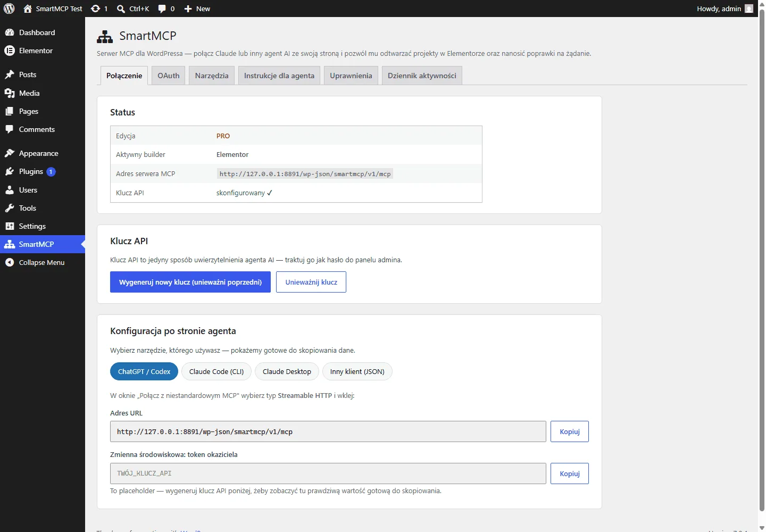Choose the Claude Desktop option
The height and width of the screenshot is (532, 766).
pos(287,371)
